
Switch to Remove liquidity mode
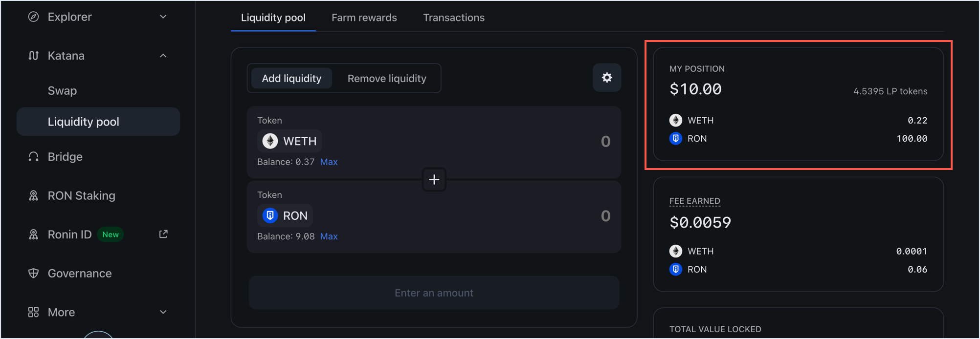pyautogui.click(x=387, y=79)
